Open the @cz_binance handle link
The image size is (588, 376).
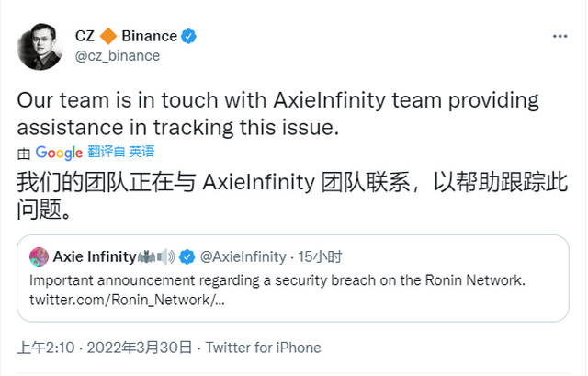[x=118, y=56]
